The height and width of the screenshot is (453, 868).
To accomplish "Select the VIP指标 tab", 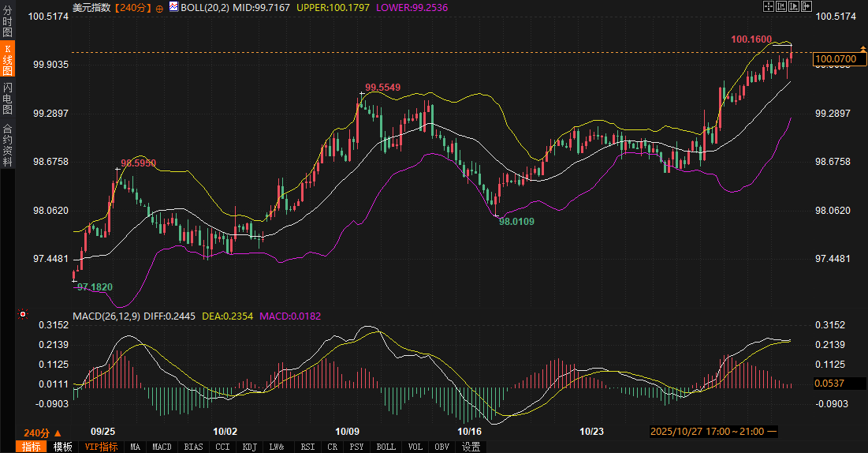I will tap(102, 447).
